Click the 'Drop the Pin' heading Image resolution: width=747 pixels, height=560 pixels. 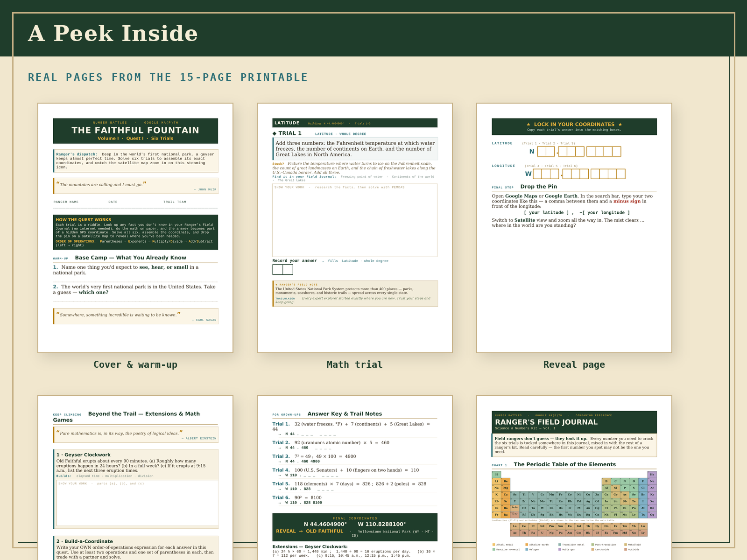[539, 187]
